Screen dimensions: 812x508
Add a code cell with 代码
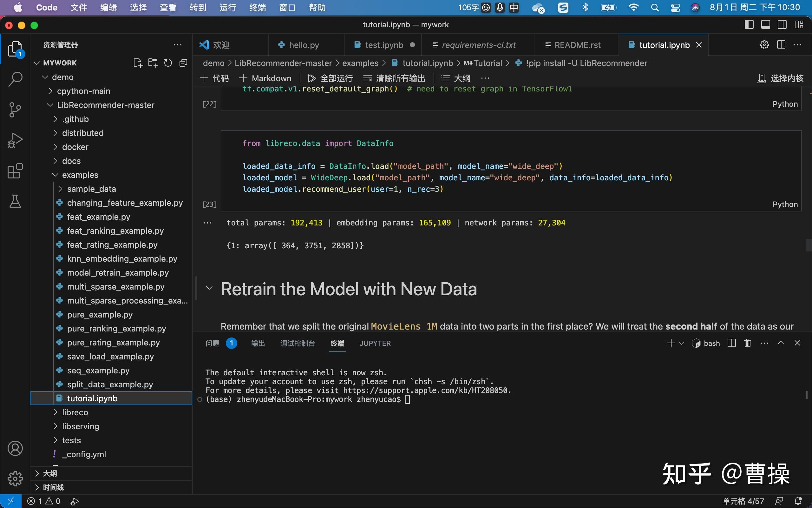tap(214, 78)
